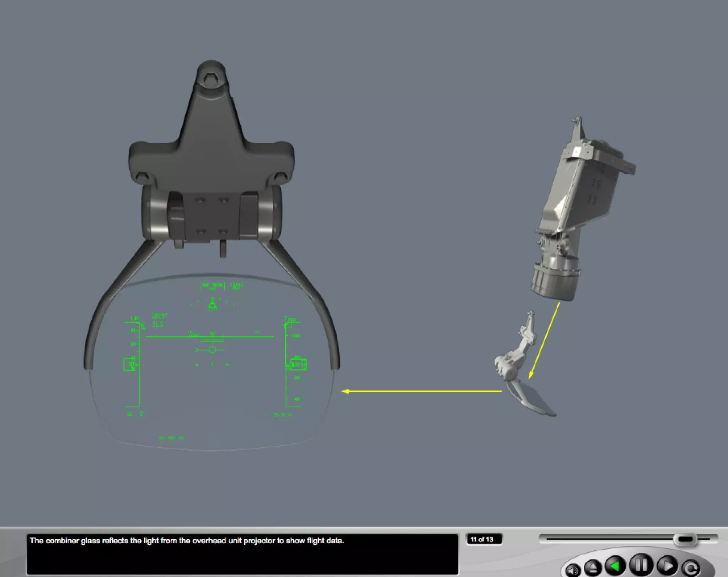Replay slide with circular arrow icon
Viewport: 728px width, 577px height.
[690, 568]
